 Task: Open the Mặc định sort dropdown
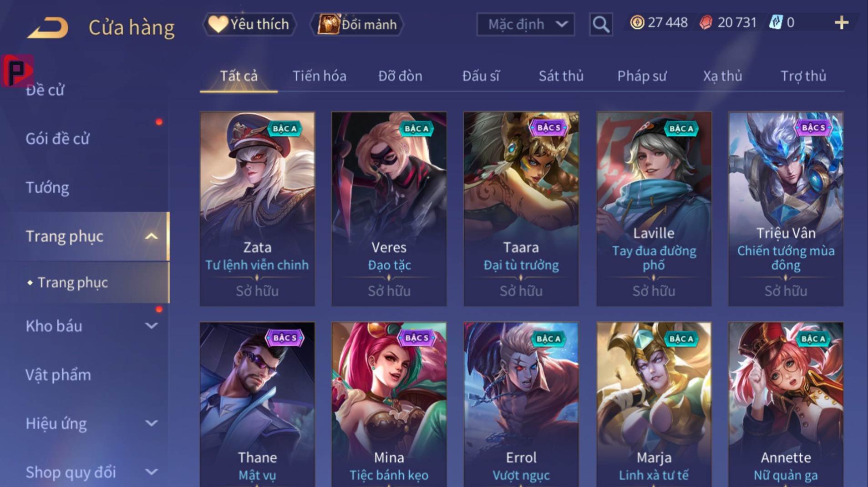(525, 24)
